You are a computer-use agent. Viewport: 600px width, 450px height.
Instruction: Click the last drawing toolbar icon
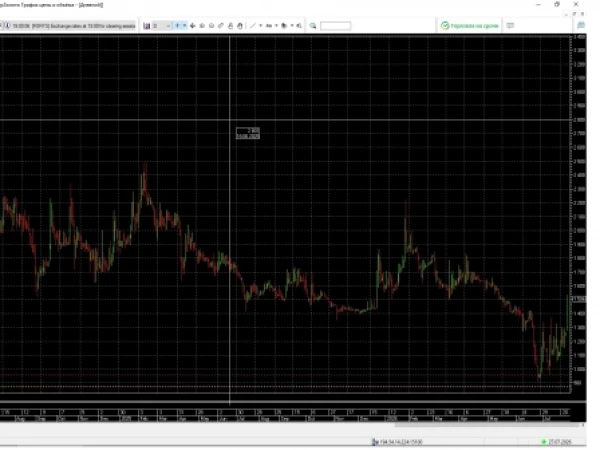click(x=299, y=26)
